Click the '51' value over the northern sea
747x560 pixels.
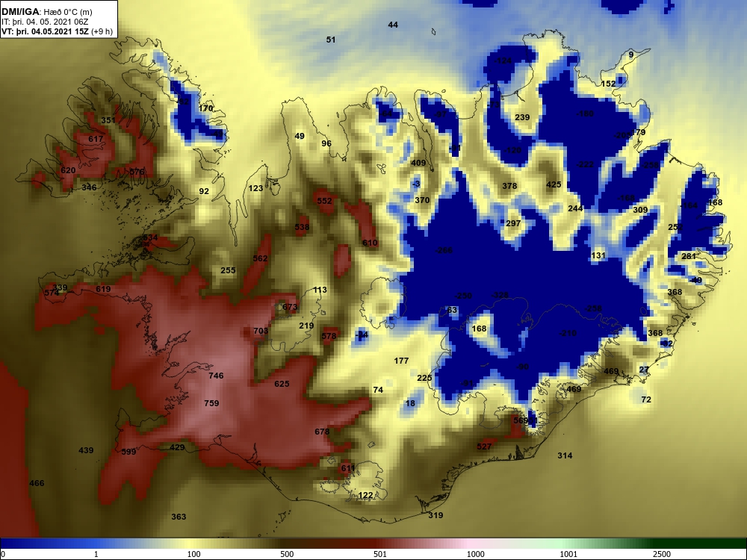331,40
